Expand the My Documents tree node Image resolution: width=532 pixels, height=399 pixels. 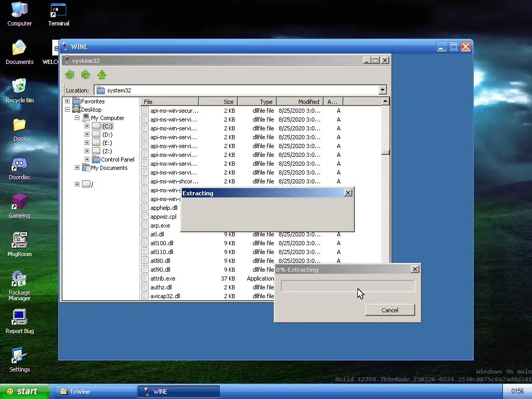point(77,168)
